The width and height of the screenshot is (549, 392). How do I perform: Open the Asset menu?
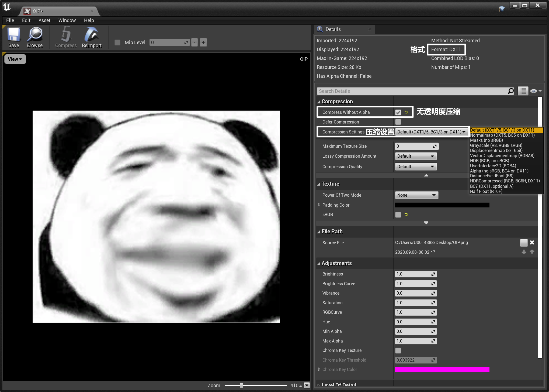click(44, 20)
